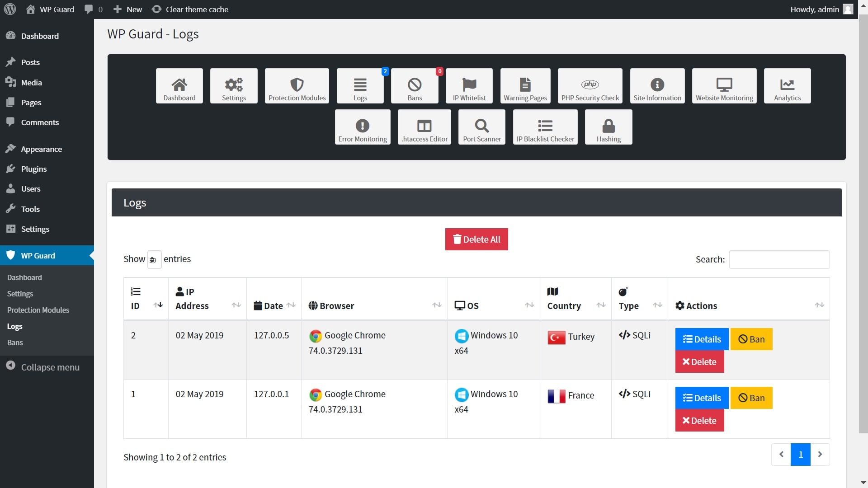This screenshot has height=488, width=868.
Task: Ban the IP from Turkey
Action: [x=751, y=339]
